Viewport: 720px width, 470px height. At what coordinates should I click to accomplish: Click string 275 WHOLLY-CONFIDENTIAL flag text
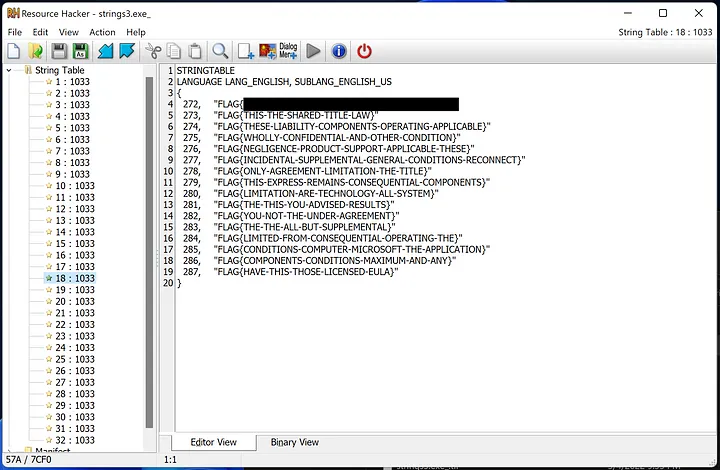click(x=337, y=138)
